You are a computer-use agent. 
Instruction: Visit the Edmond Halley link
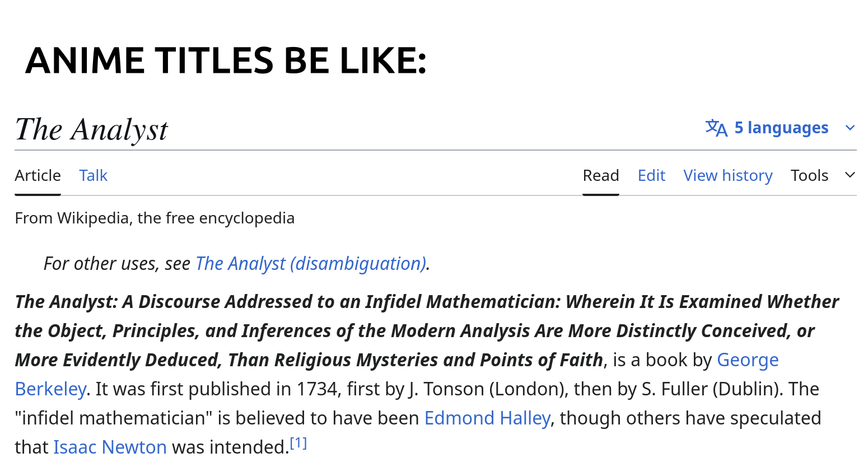click(x=487, y=418)
